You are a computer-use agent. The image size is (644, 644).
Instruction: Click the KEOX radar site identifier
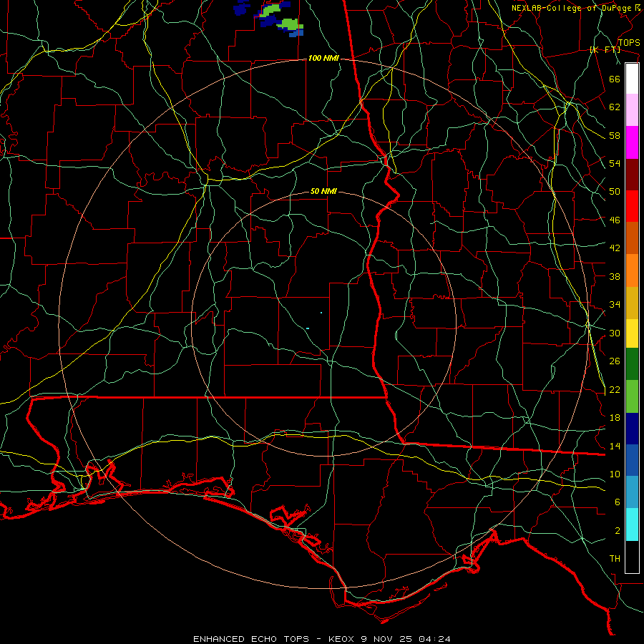click(x=343, y=639)
